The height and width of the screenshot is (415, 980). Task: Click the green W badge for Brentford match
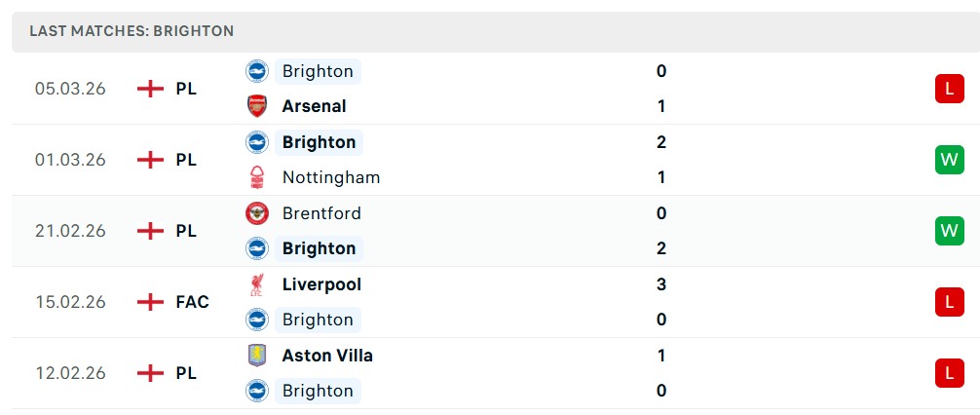pos(948,231)
